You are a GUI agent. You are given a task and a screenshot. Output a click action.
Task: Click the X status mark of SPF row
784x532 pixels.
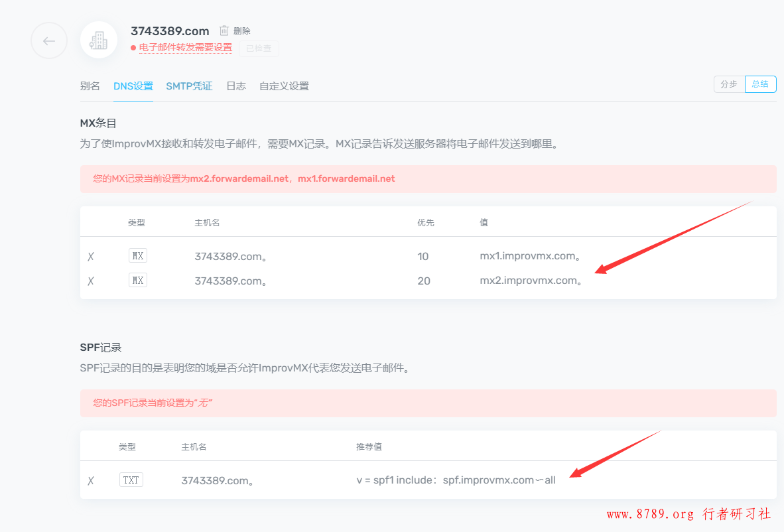(x=90, y=480)
